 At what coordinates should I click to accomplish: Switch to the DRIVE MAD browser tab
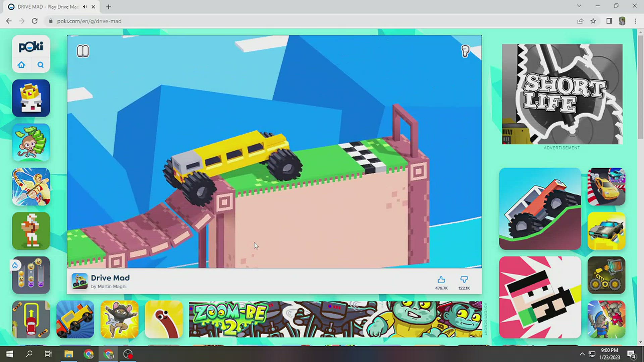click(x=47, y=7)
